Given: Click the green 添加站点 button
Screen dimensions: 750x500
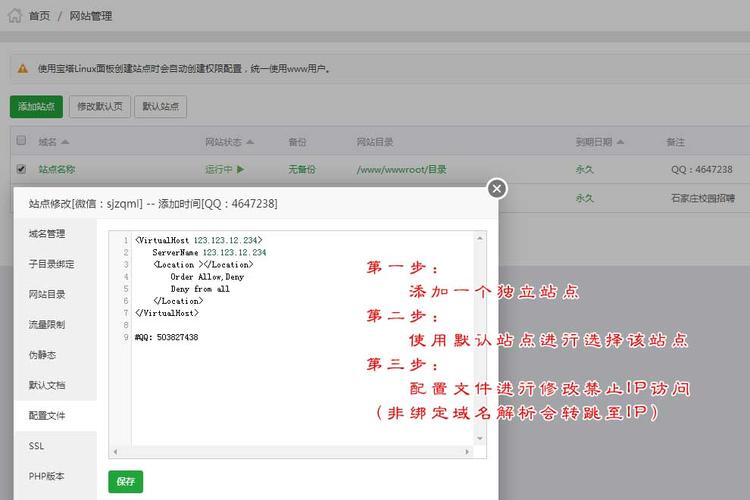Looking at the screenshot, I should coord(36,106).
